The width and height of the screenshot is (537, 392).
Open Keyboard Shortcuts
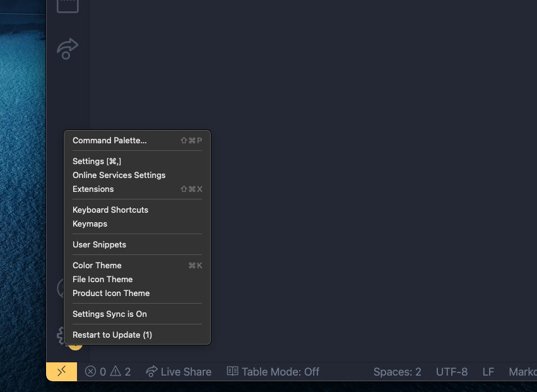tap(137, 210)
